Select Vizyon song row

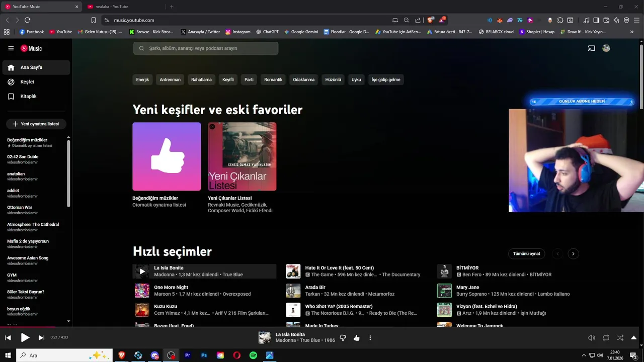(508, 310)
